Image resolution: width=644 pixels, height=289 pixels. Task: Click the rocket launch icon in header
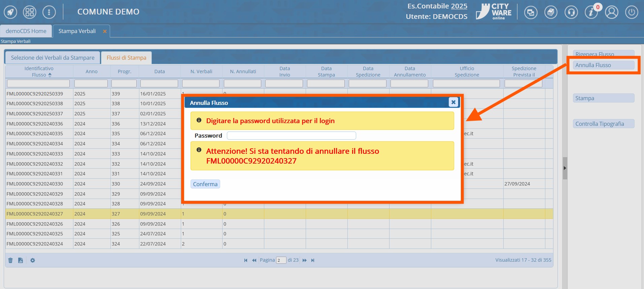click(10, 12)
